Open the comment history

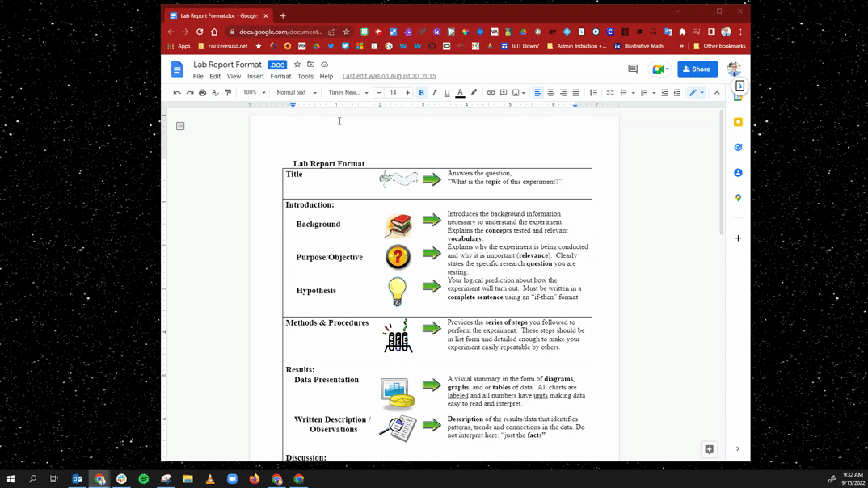(633, 69)
